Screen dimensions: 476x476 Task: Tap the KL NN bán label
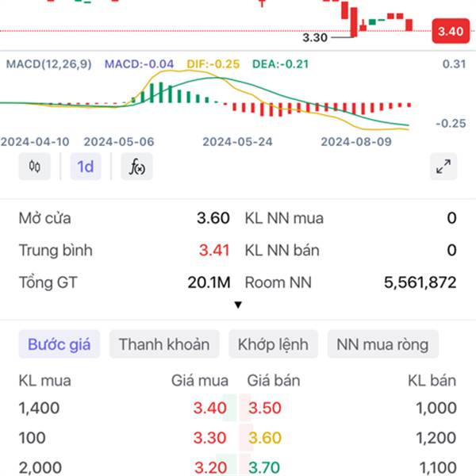pos(282,250)
